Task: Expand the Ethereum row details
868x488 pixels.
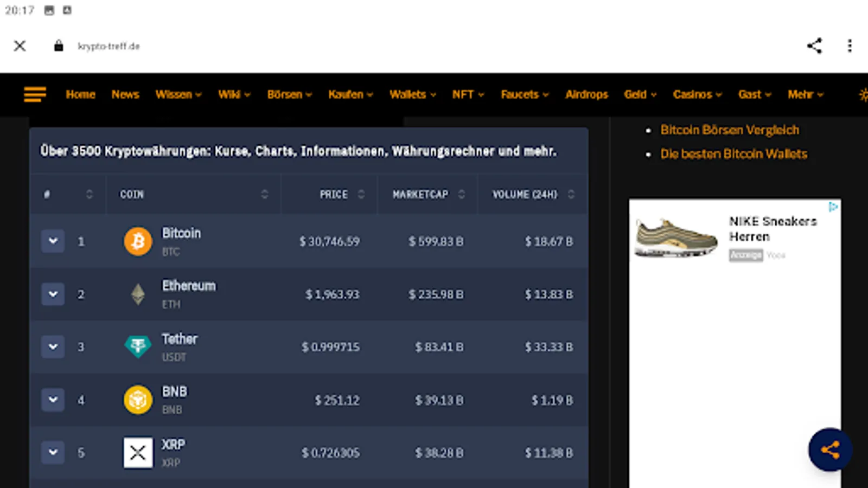Action: click(x=53, y=294)
